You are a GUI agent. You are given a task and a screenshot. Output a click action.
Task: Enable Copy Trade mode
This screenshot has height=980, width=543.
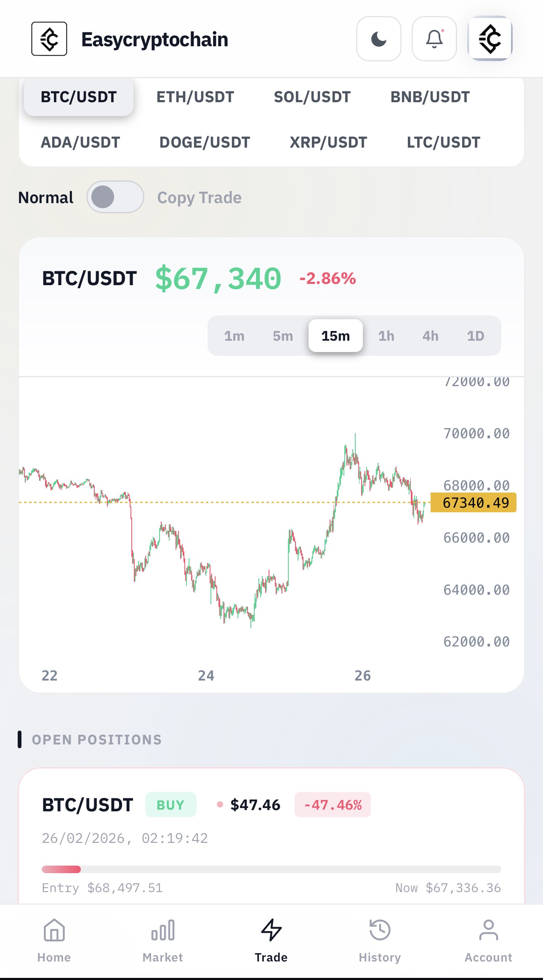click(115, 197)
